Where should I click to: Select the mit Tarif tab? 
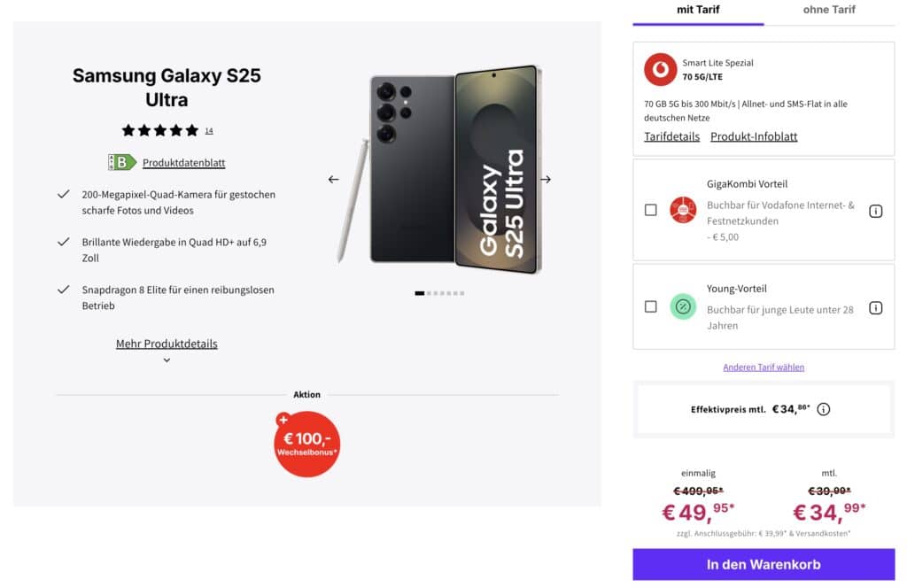(698, 9)
